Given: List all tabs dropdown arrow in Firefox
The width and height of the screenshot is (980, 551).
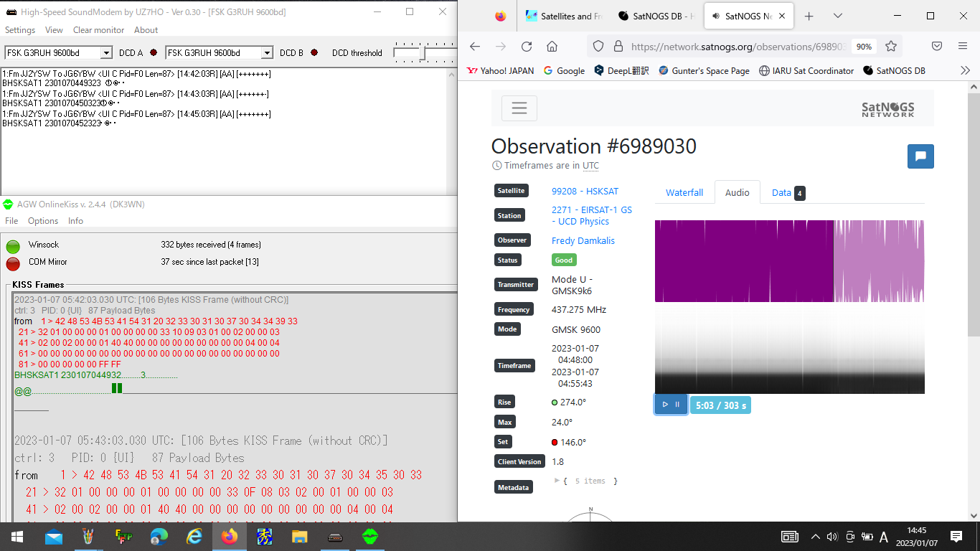Looking at the screenshot, I should [x=837, y=16].
